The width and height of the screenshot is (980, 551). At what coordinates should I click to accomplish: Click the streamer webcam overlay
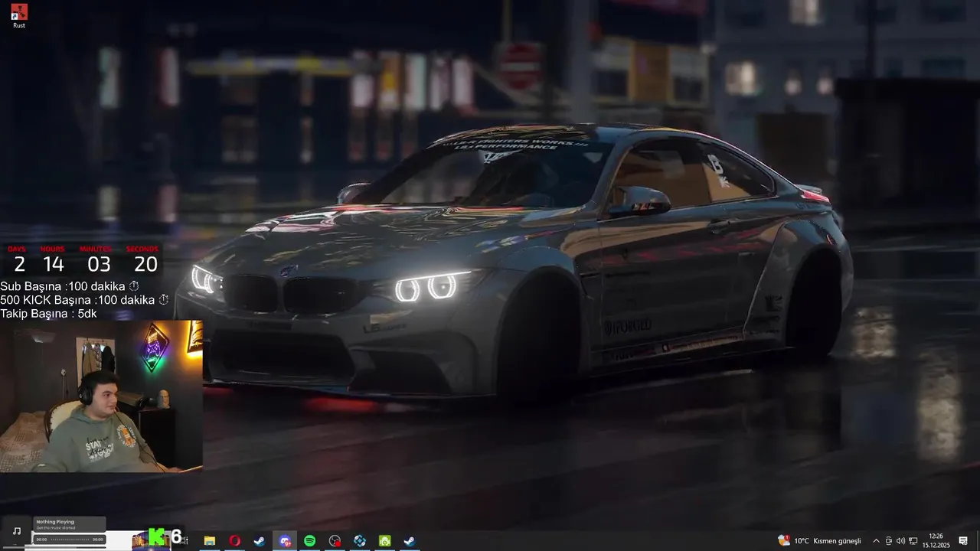coord(101,396)
